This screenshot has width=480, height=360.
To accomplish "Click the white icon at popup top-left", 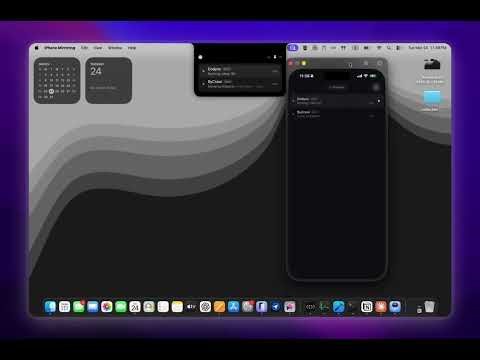I will coord(200,57).
